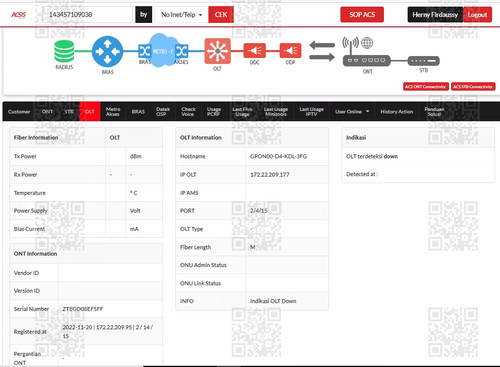Click the 'by' label button

[x=144, y=15]
